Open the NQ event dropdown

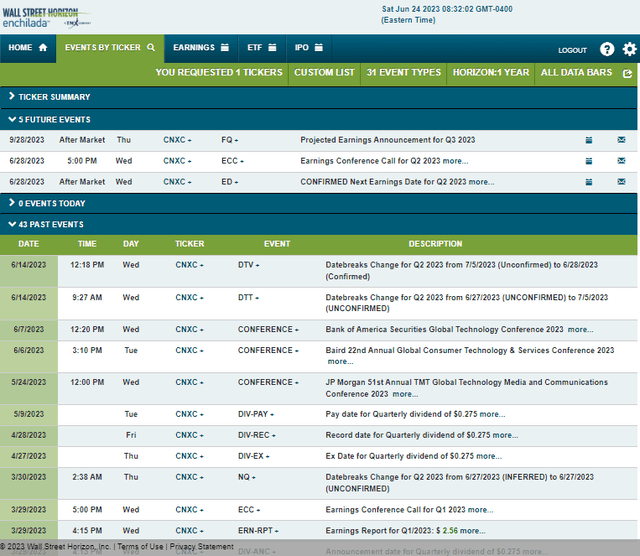(x=247, y=477)
